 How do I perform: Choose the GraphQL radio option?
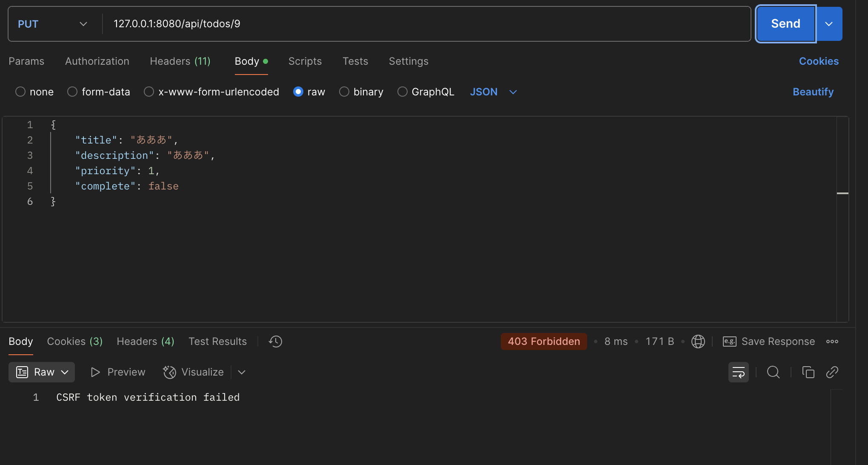coord(402,92)
